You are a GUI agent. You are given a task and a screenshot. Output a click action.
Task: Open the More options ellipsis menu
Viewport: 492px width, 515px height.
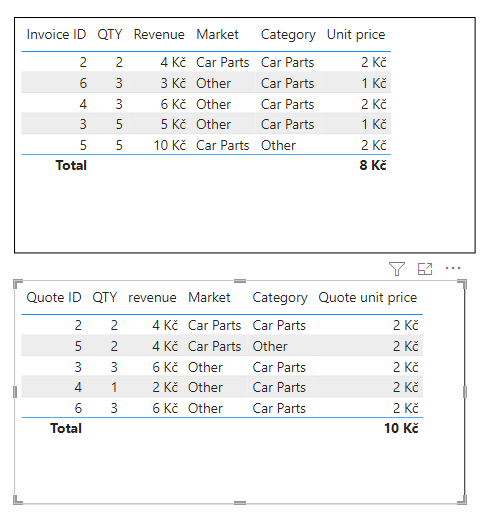click(x=453, y=268)
